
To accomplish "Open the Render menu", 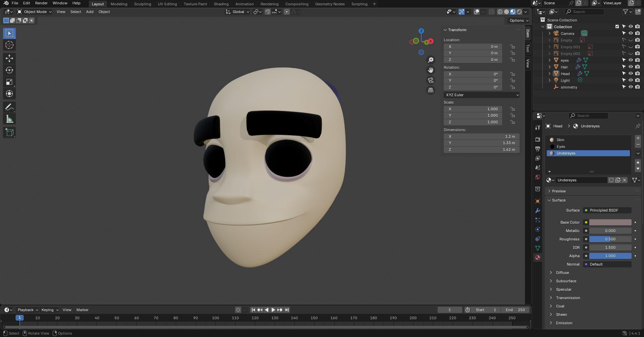I will pyautogui.click(x=41, y=3).
